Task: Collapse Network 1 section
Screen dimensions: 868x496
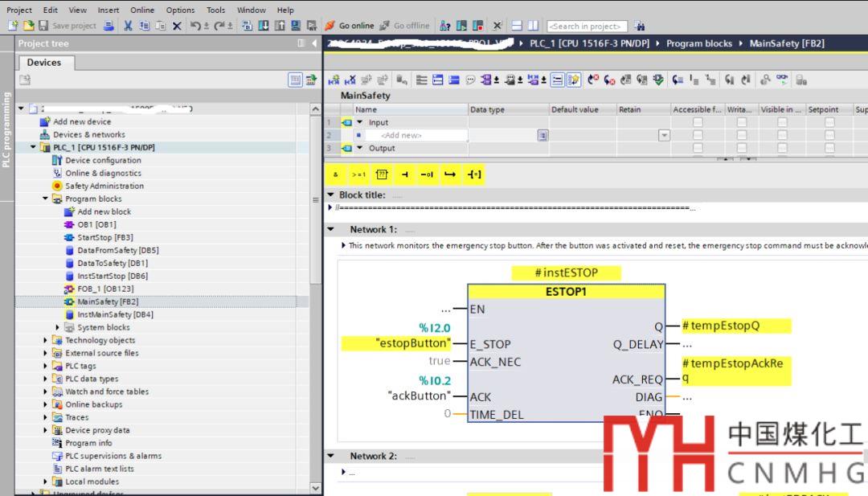Action: click(331, 229)
